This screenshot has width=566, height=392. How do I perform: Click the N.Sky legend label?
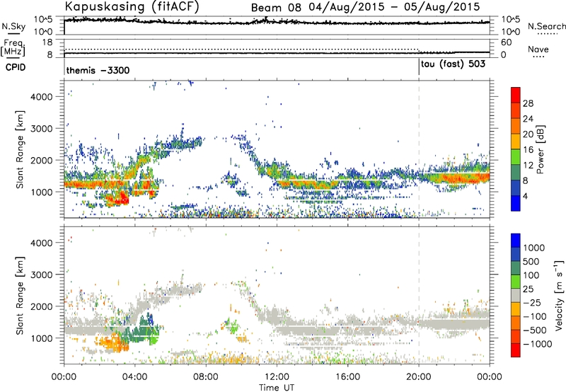pos(13,27)
